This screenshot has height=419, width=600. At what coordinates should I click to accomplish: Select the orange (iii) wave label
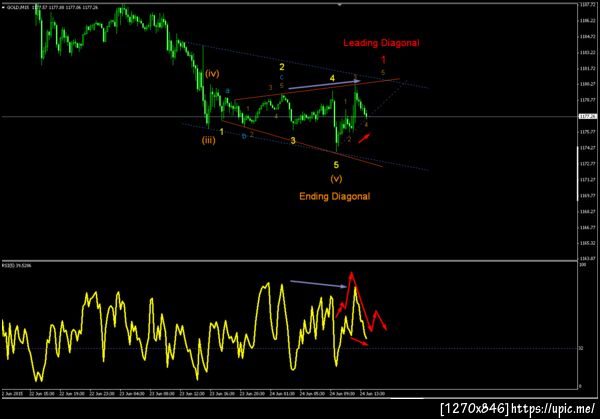click(x=209, y=140)
